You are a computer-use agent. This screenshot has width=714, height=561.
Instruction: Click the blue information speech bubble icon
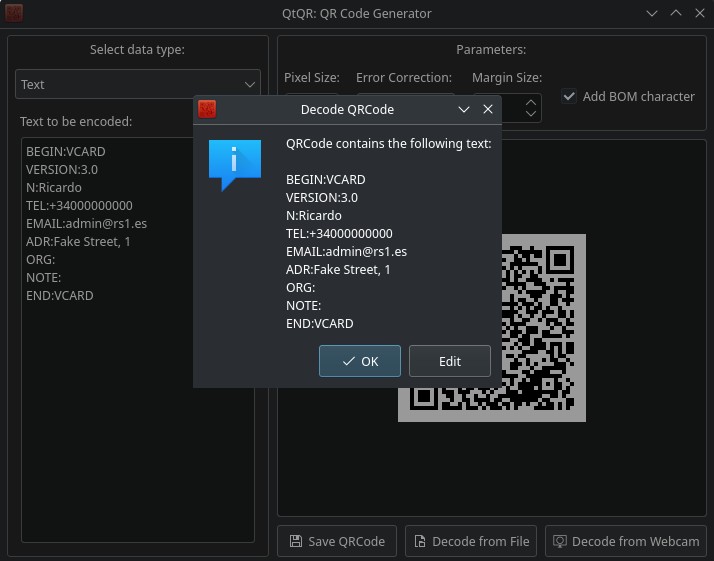pos(235,165)
